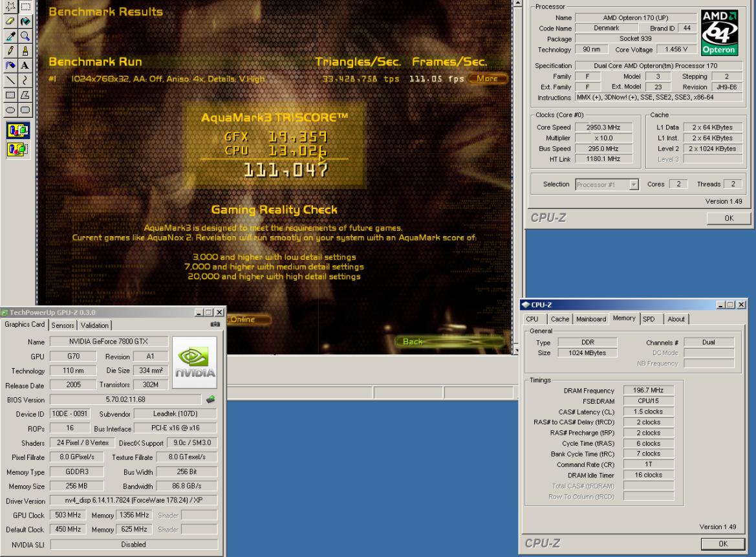Click the More button beside benchmark run
Viewport: 756px width, 557px height.
(x=488, y=78)
